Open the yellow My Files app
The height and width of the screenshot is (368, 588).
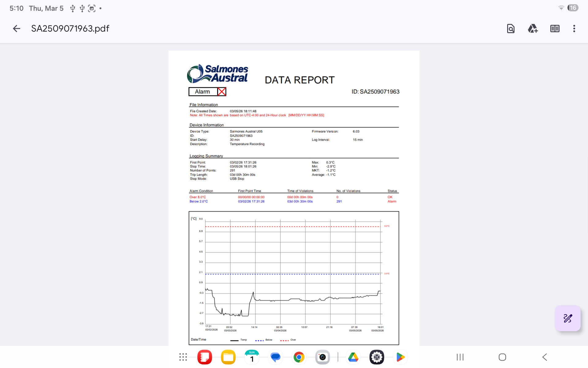coord(228,357)
